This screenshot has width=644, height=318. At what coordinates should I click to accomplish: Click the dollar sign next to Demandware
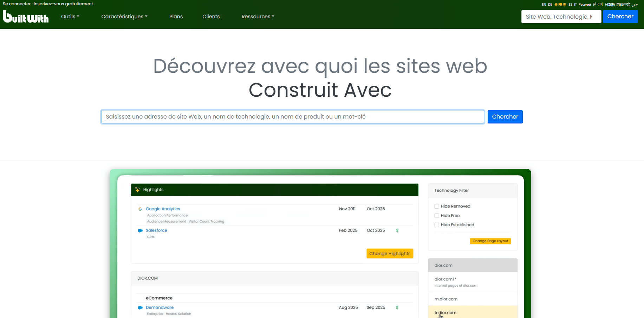point(397,307)
